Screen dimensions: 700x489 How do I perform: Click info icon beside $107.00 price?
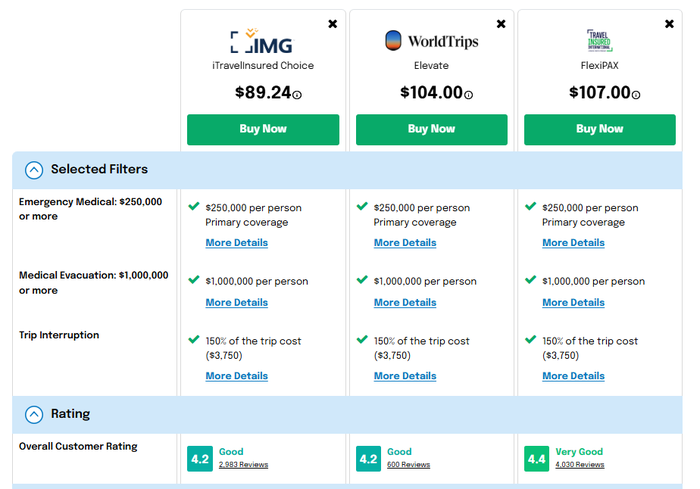pos(636,95)
